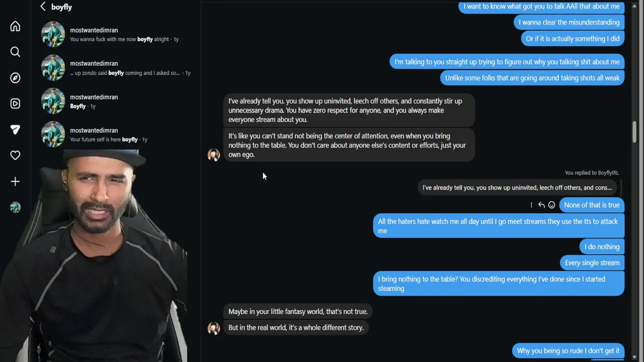Click the chat vertical scrollbar thumb
This screenshot has width=644, height=362.
pos(635,132)
